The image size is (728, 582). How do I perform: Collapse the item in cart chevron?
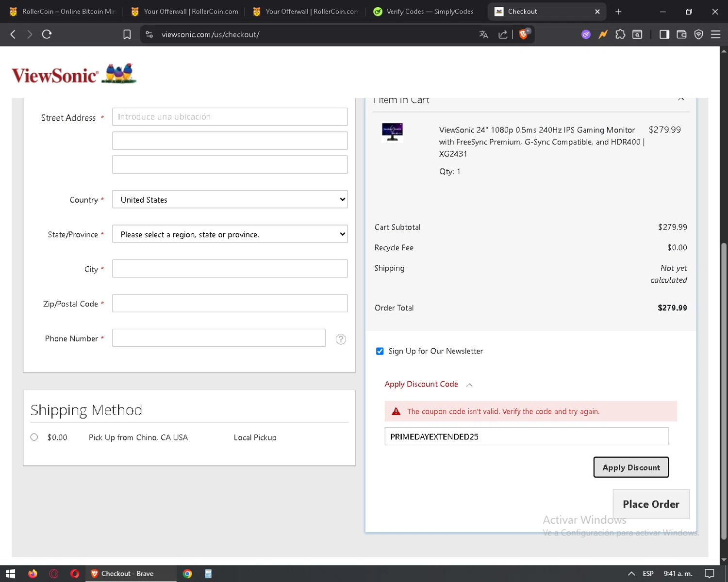tap(681, 99)
